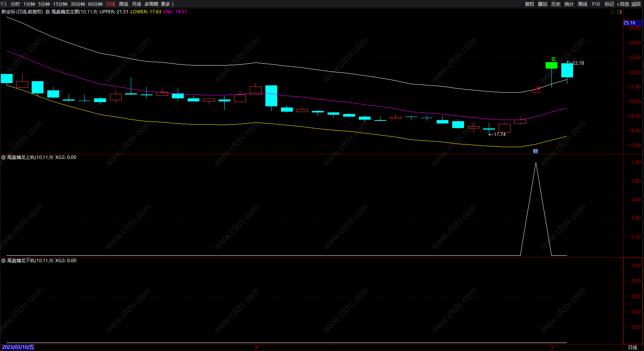Add stock via +自选 button
The image size is (644, 351).
tap(623, 4)
